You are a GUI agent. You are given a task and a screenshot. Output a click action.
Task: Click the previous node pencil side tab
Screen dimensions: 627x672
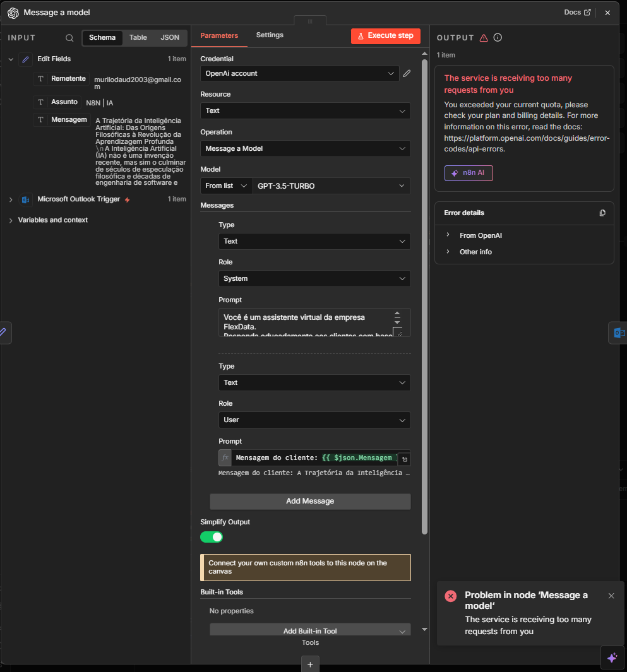click(x=4, y=332)
